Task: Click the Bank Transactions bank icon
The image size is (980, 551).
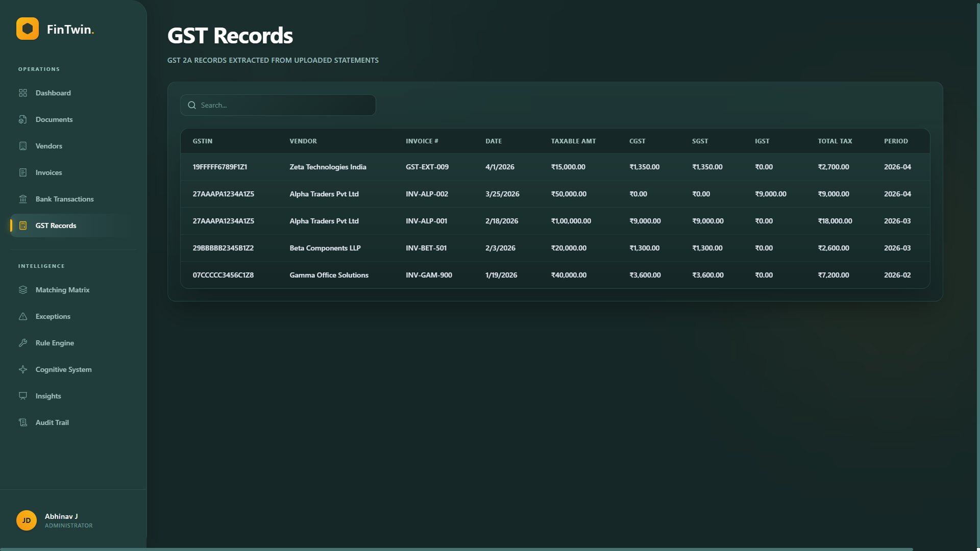Action: point(23,199)
